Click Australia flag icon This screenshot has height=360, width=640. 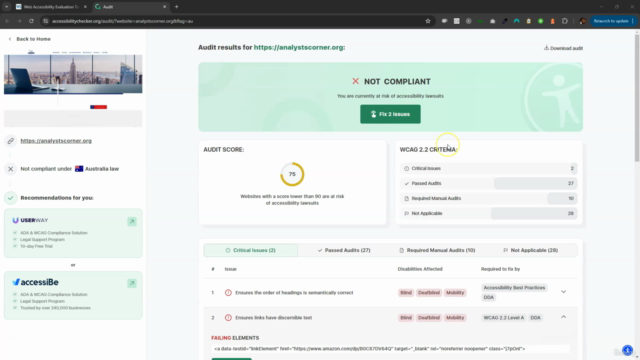click(x=79, y=169)
